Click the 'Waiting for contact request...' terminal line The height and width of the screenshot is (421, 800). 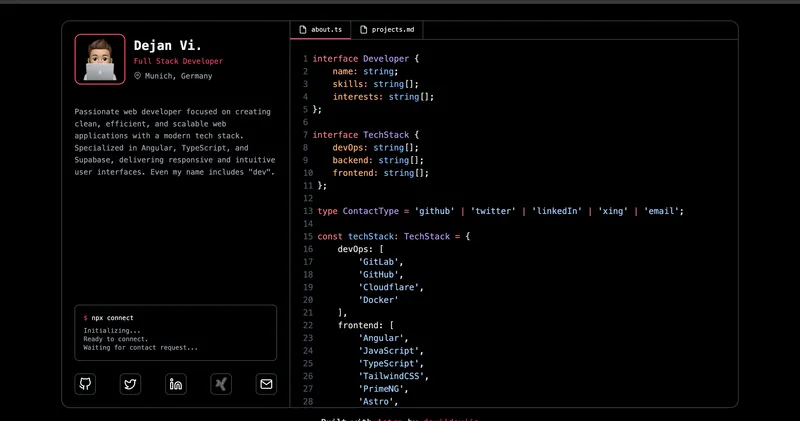click(x=140, y=348)
